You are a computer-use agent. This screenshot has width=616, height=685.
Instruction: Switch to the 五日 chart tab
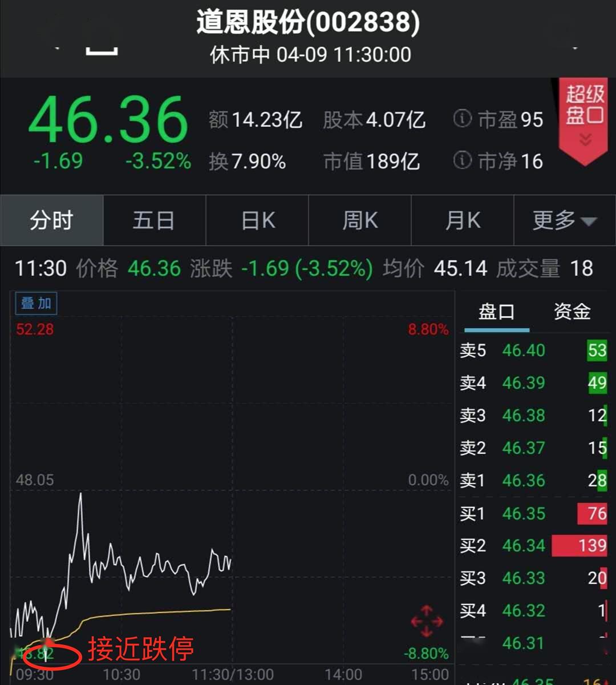(154, 220)
